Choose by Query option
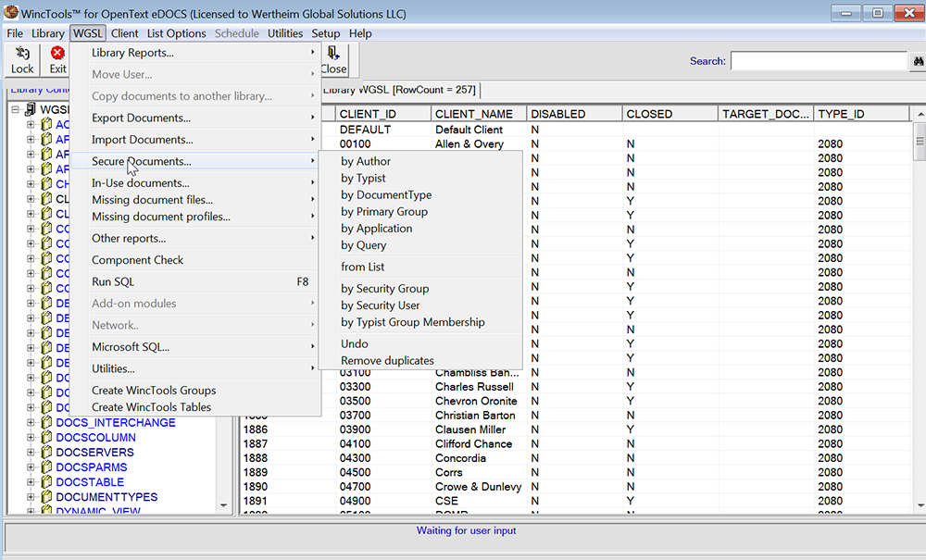 [419, 245]
